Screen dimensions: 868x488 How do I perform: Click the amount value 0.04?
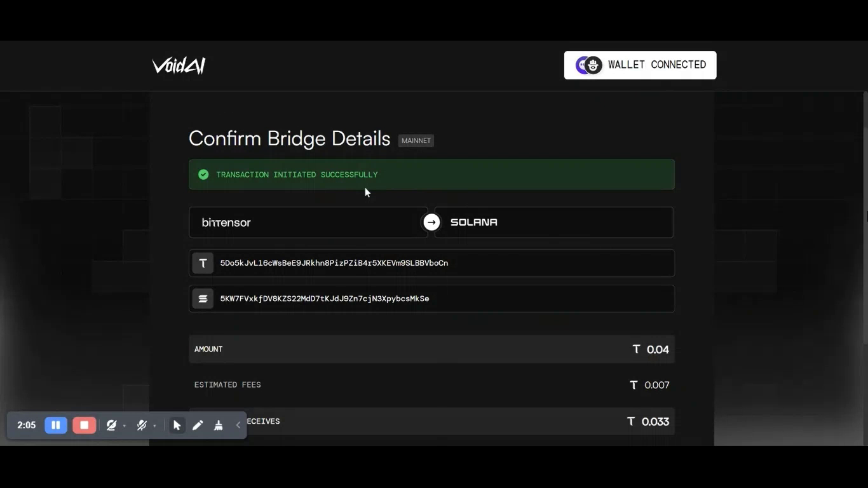(658, 349)
